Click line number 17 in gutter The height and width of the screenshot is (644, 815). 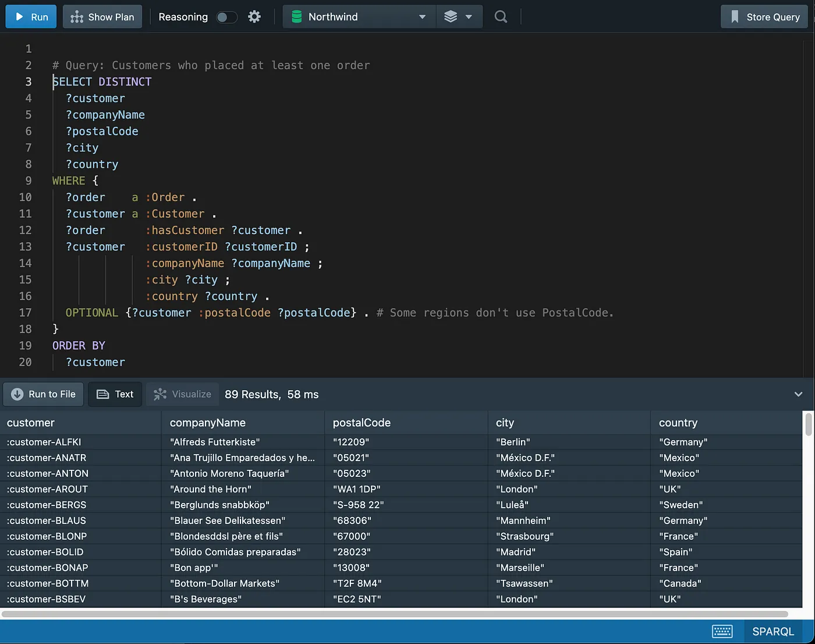26,313
